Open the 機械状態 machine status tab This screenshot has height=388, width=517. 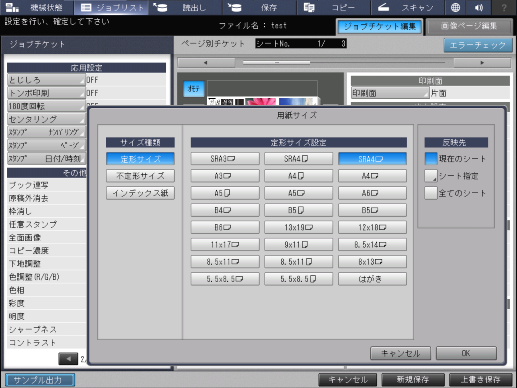[x=35, y=7]
